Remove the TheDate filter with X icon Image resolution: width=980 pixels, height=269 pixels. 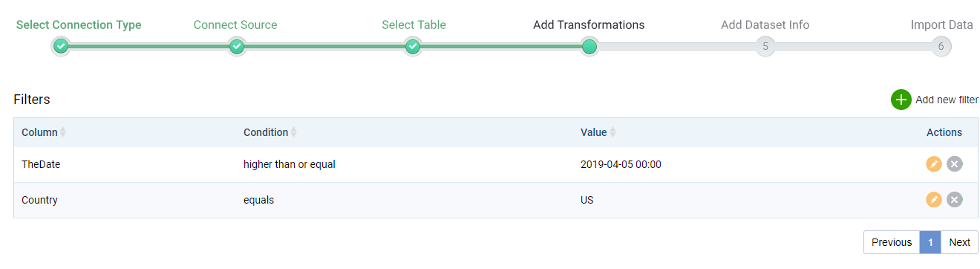tap(955, 164)
